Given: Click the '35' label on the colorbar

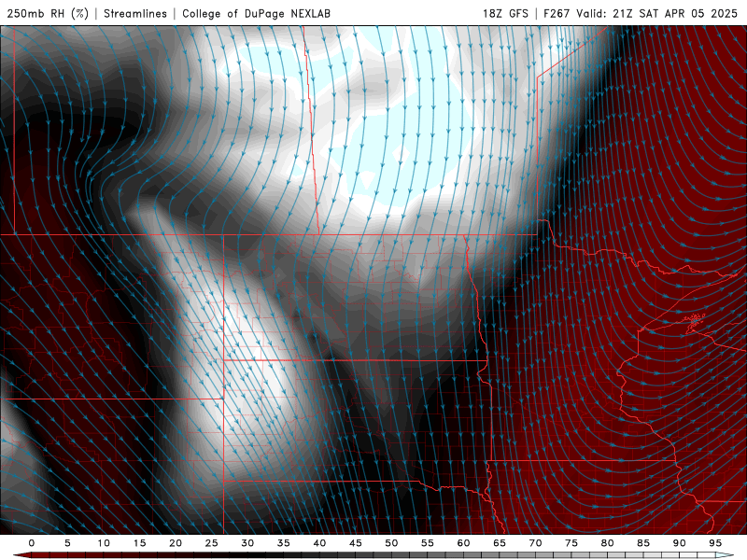Looking at the screenshot, I should coord(284,543).
